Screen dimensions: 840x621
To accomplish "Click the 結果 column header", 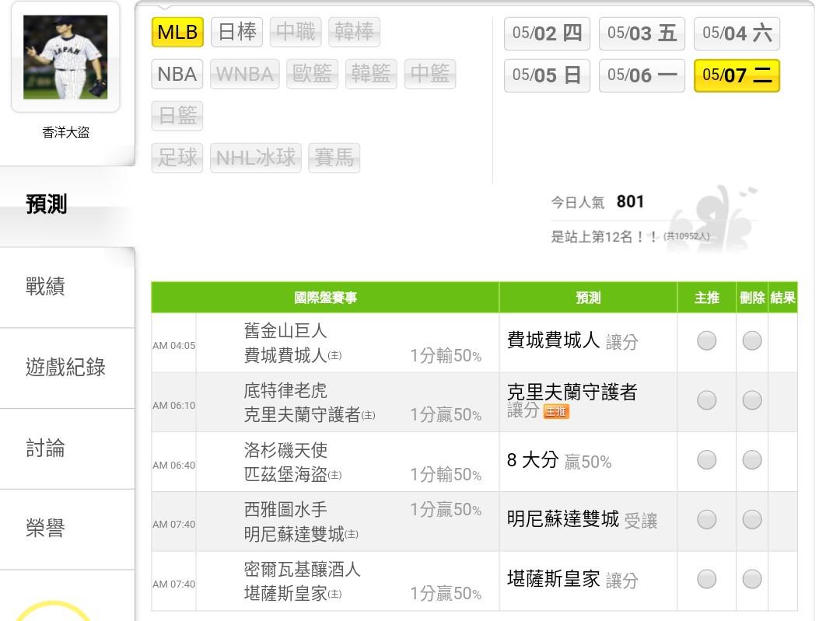I will [782, 298].
